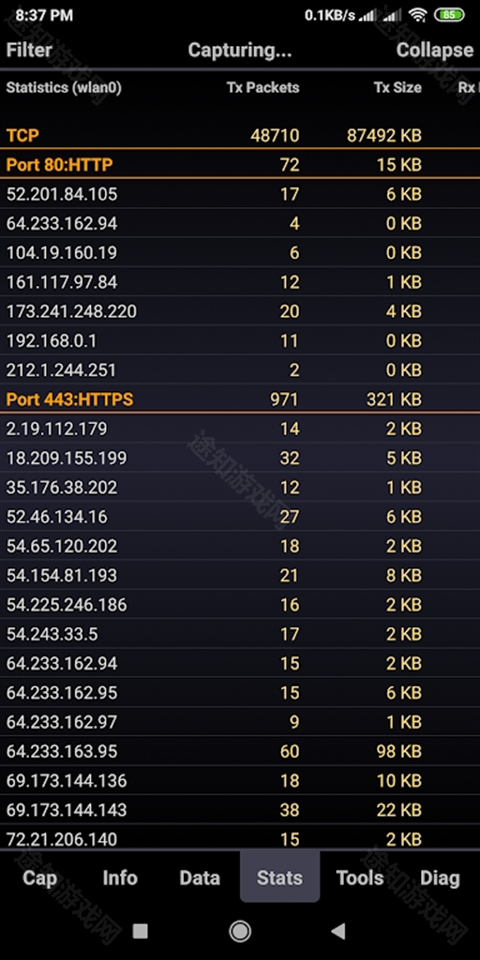Collapse the TCP protocol group
Viewport: 480px width, 960px height.
pyautogui.click(x=240, y=135)
